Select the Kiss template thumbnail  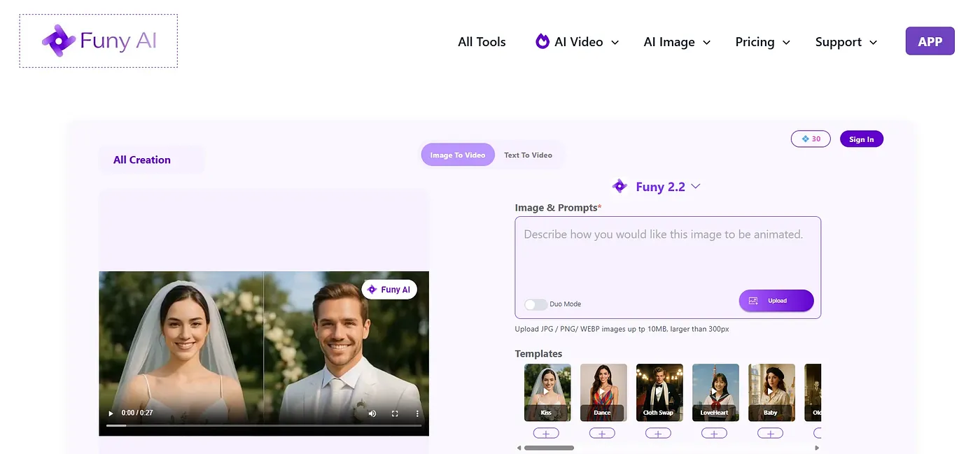pyautogui.click(x=547, y=392)
